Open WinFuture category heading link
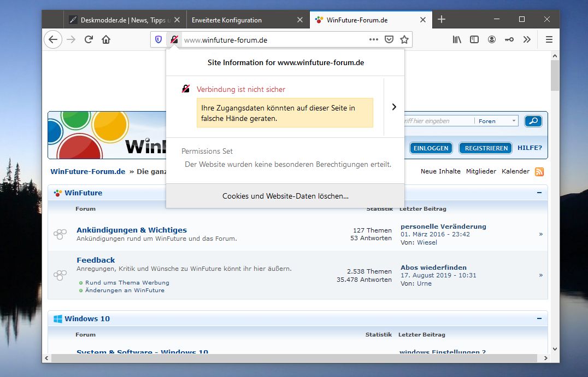The height and width of the screenshot is (377, 588). click(83, 193)
